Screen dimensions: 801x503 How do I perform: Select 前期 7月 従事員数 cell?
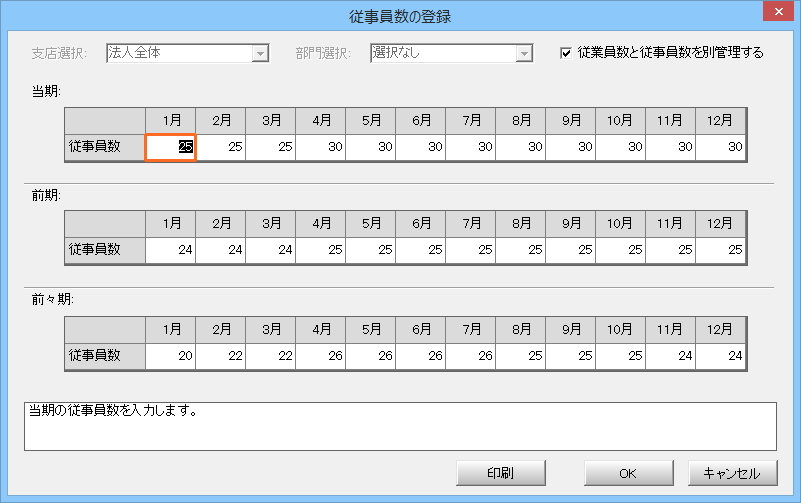(x=470, y=250)
